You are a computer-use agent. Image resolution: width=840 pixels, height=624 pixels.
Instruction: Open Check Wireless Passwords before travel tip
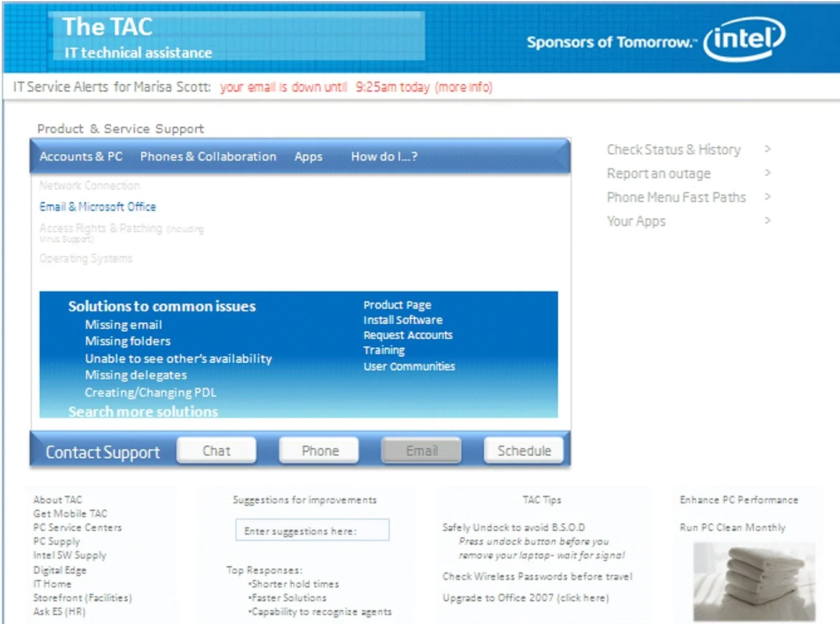pyautogui.click(x=537, y=576)
